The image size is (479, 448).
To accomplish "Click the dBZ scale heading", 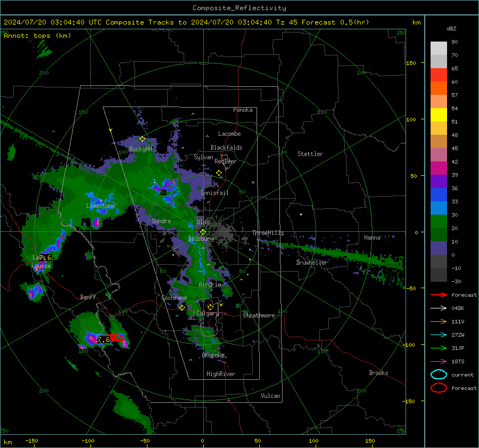I will 451,28.
